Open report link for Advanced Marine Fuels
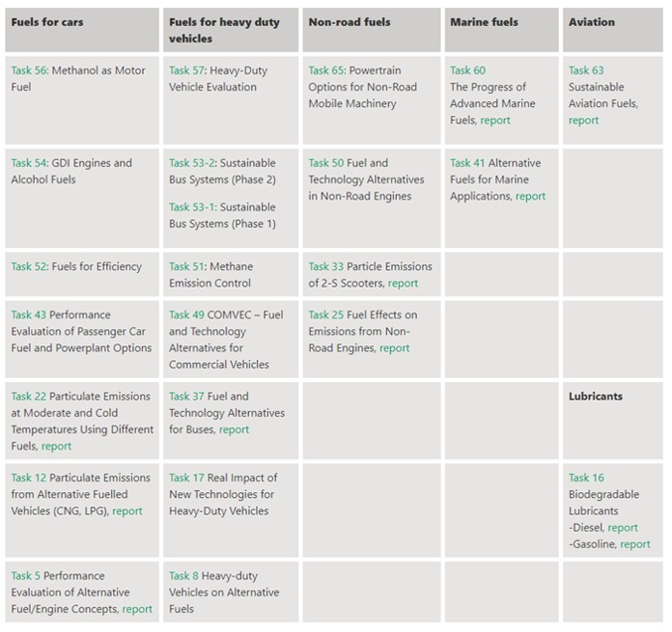The width and height of the screenshot is (672, 632). coord(495,121)
